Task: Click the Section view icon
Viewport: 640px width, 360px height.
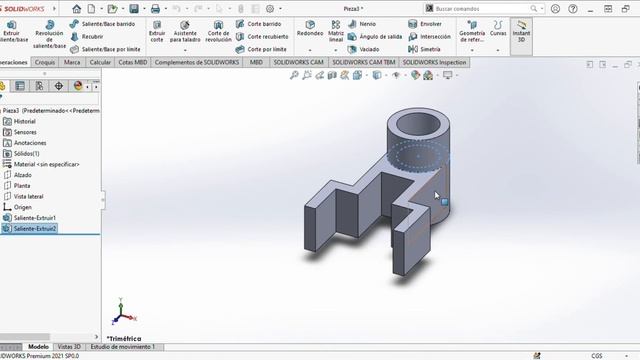Action: tap(332, 75)
